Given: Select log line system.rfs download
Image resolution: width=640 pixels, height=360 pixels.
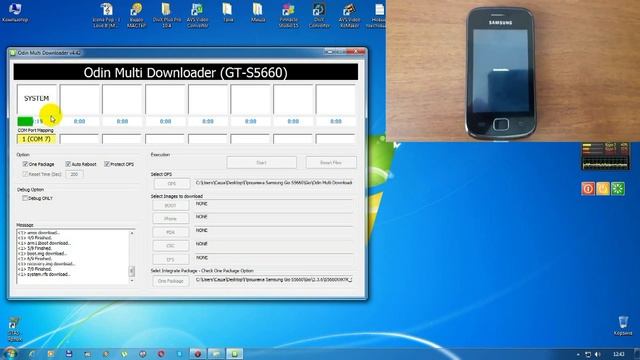Looking at the screenshot, I should pyautogui.click(x=44, y=275).
